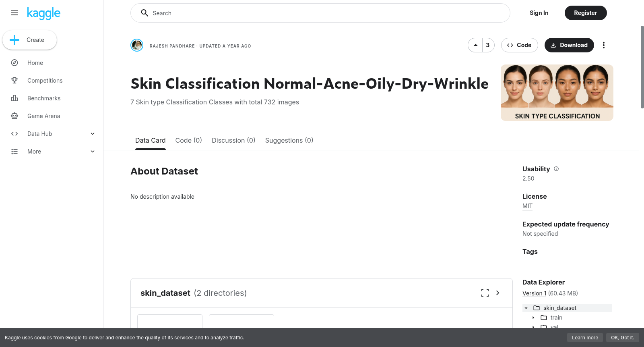Click the right chevron in skin_dataset panel

point(498,293)
